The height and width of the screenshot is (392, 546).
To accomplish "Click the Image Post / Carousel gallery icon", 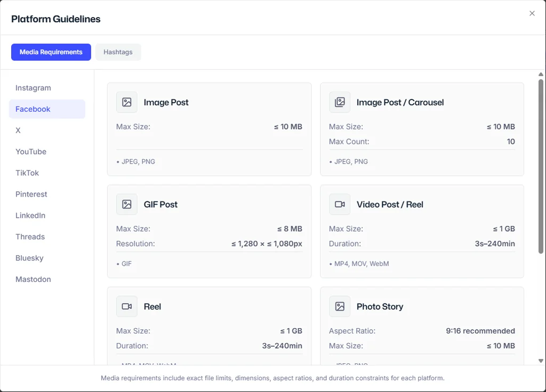I will point(340,102).
